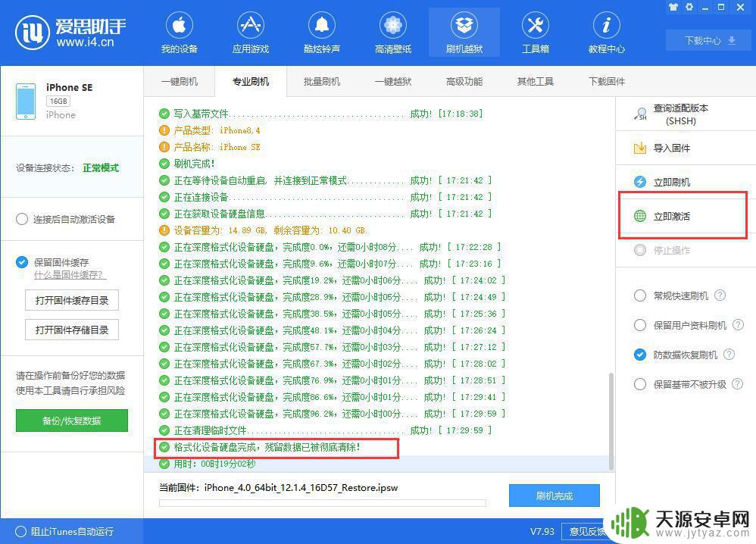
Task: Switch to 批量刷机 tab
Action: click(x=322, y=82)
